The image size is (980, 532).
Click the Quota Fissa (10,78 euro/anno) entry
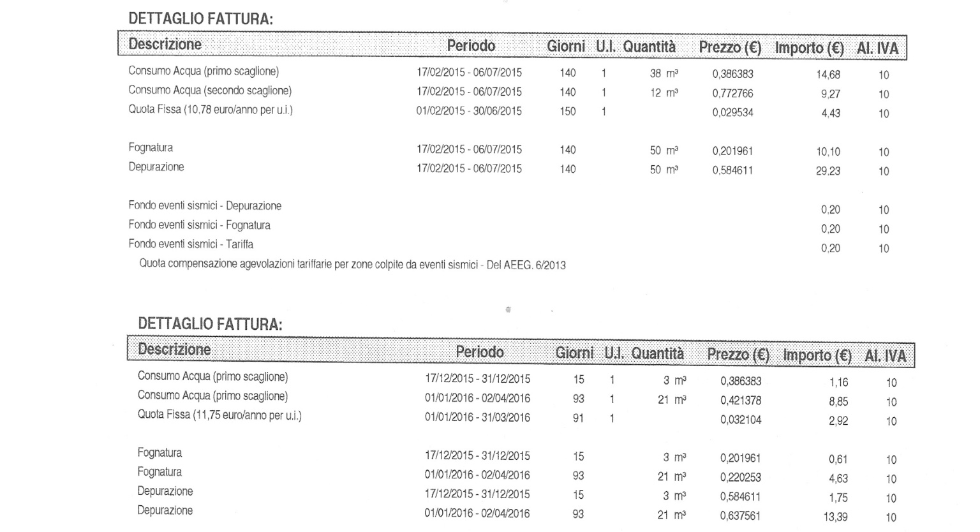(x=211, y=110)
